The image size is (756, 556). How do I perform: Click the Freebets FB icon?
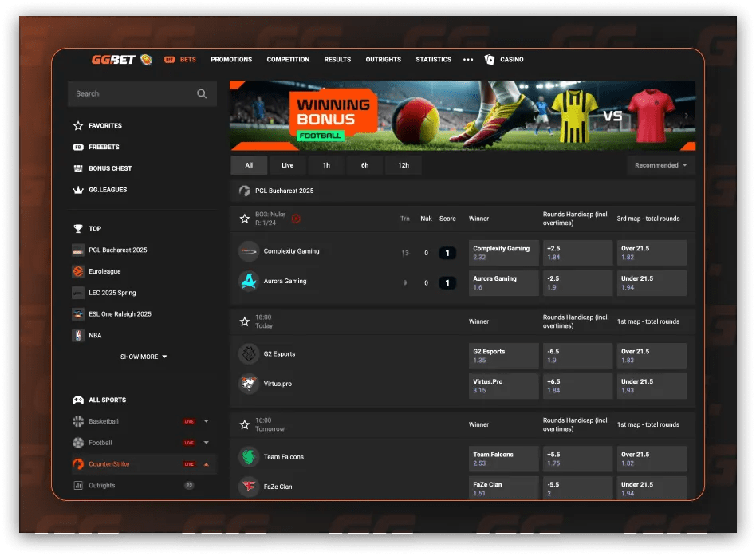[x=78, y=147]
